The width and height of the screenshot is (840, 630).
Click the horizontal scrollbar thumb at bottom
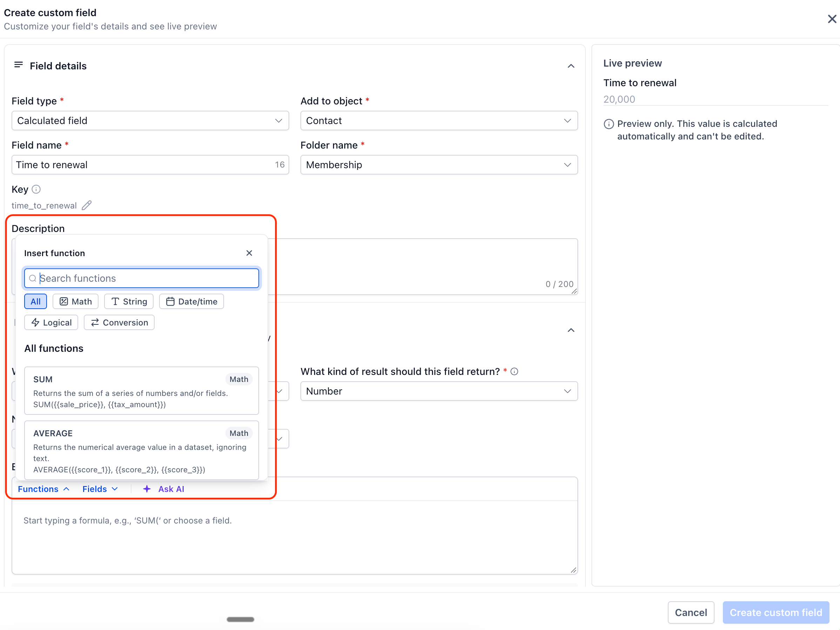(241, 619)
